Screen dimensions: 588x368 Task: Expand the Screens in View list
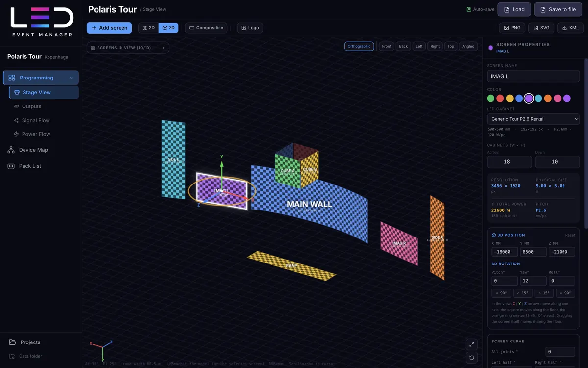128,48
